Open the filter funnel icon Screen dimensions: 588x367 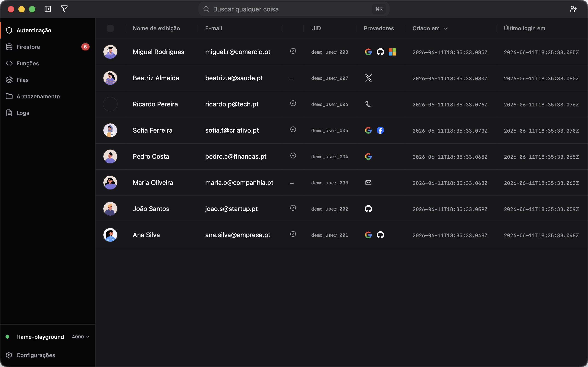[64, 9]
